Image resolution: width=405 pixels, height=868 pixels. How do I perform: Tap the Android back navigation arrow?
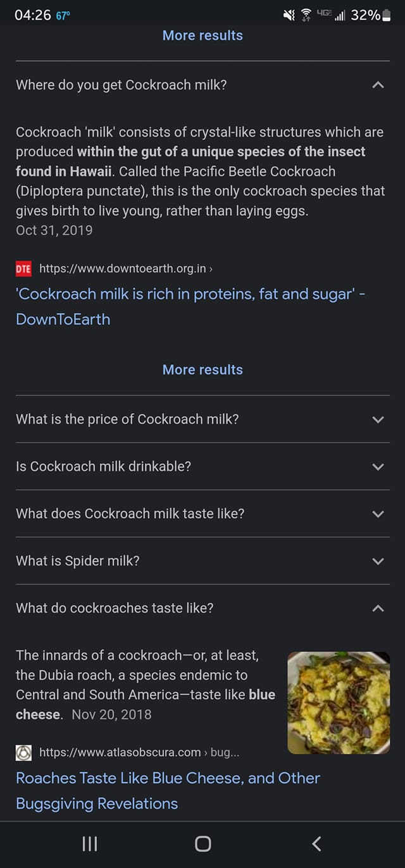[x=317, y=843]
